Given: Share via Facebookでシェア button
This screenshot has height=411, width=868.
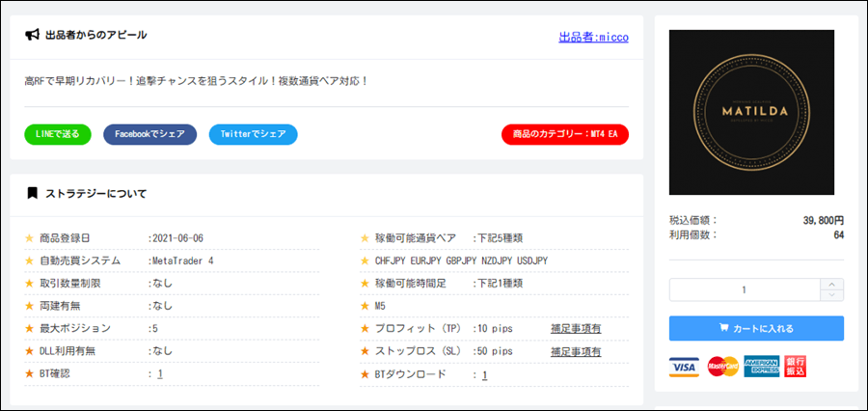Looking at the screenshot, I should (x=150, y=134).
